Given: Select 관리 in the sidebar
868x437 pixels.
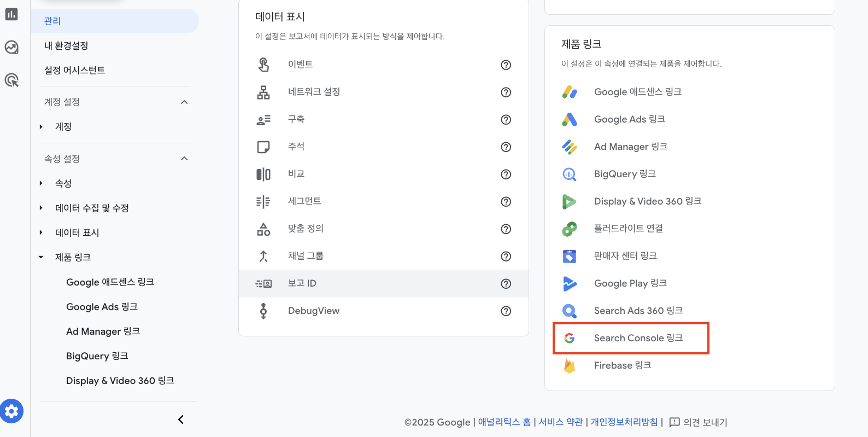Looking at the screenshot, I should click(x=114, y=21).
